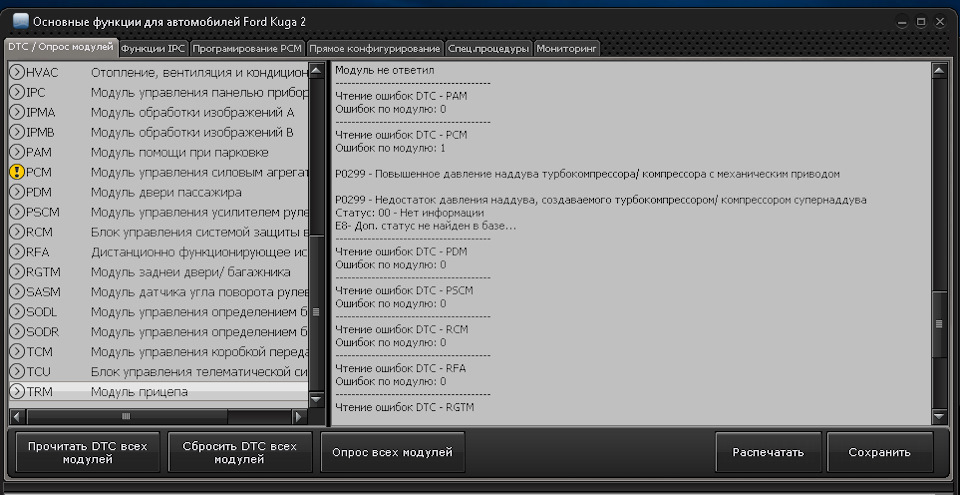Switch to the Функции IPC tab
This screenshot has width=960, height=495.
pos(153,48)
